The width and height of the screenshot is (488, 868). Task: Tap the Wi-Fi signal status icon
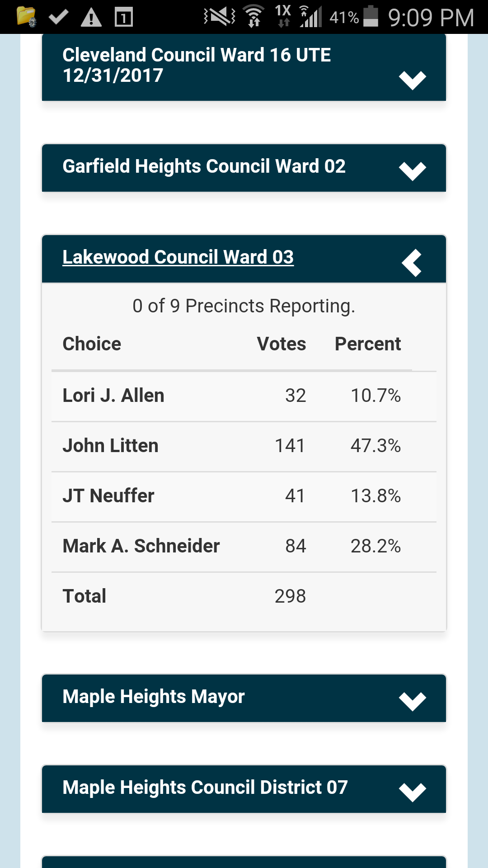click(x=253, y=17)
